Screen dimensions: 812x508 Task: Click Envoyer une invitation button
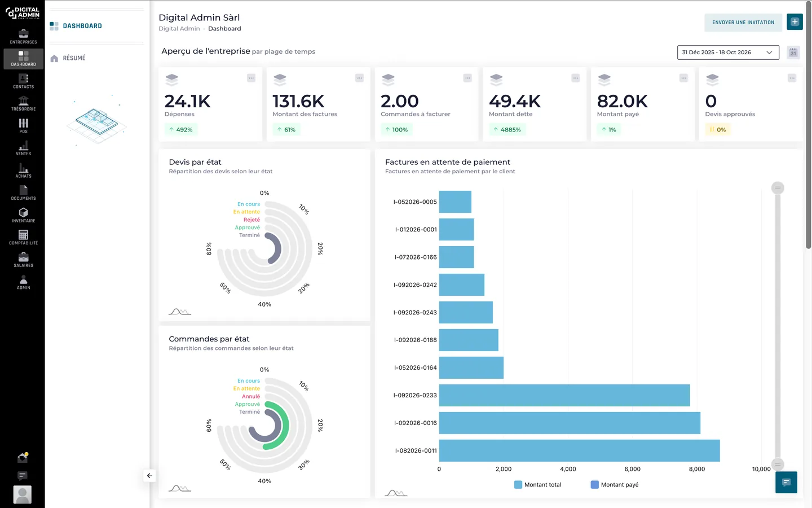coord(743,22)
